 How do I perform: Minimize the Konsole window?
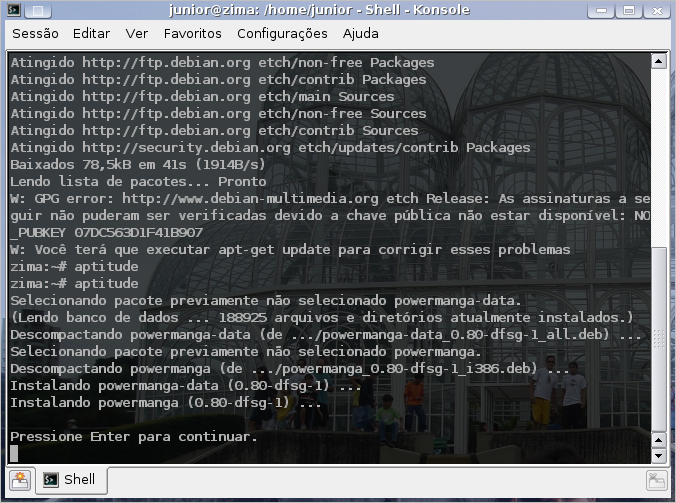[x=601, y=10]
